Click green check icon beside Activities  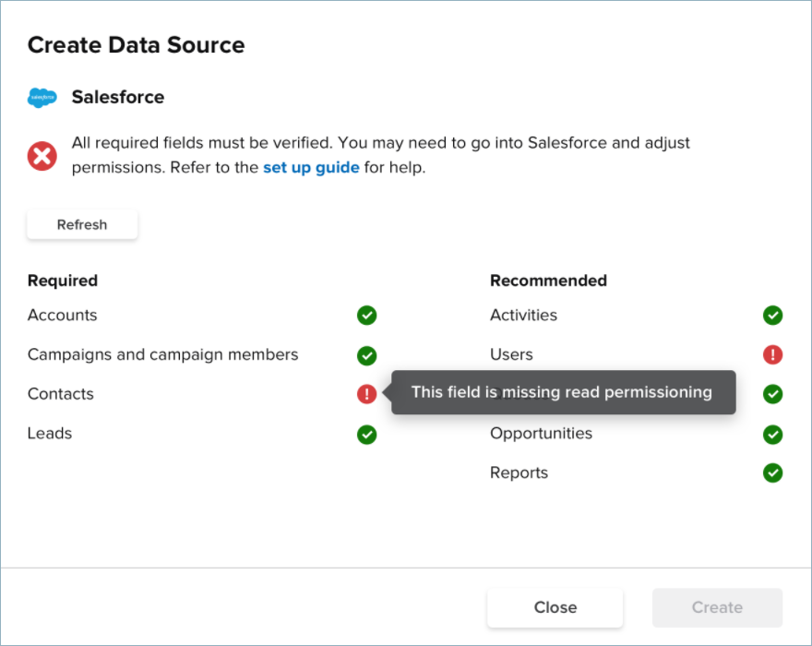772,315
